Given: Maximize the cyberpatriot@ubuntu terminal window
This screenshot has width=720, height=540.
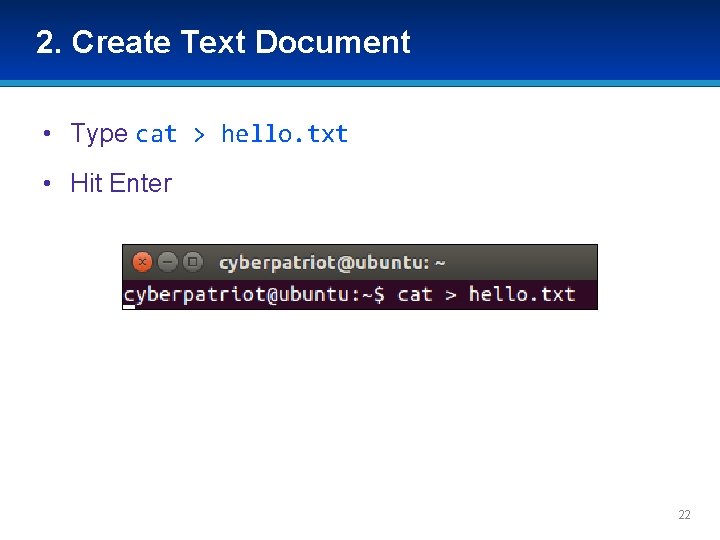Looking at the screenshot, I should (193, 262).
